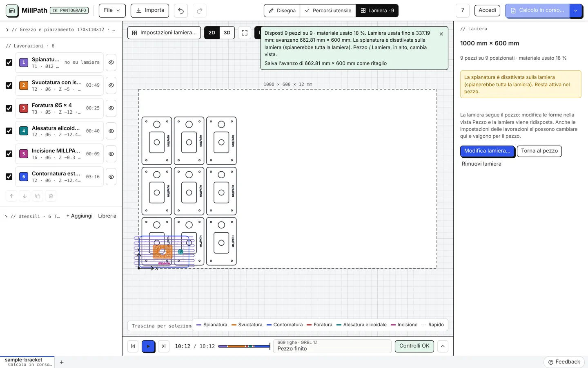
Task: Click the simulation timeline progress bar
Action: (244, 346)
